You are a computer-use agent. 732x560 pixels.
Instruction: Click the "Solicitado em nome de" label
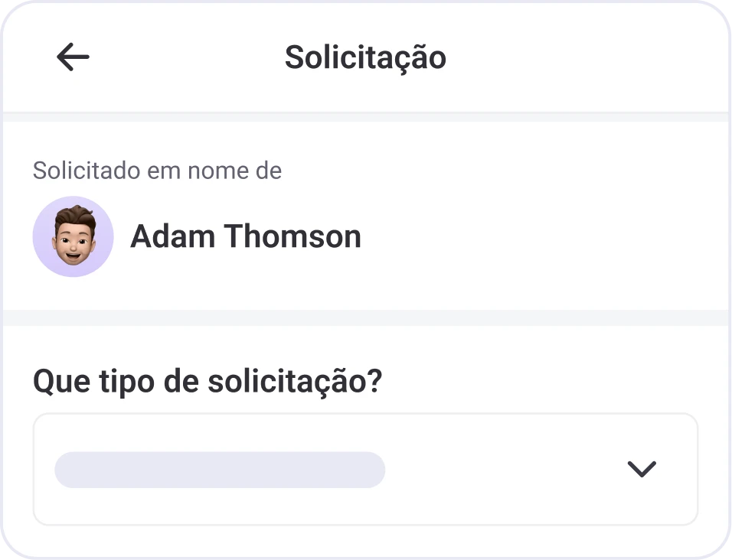point(157,170)
